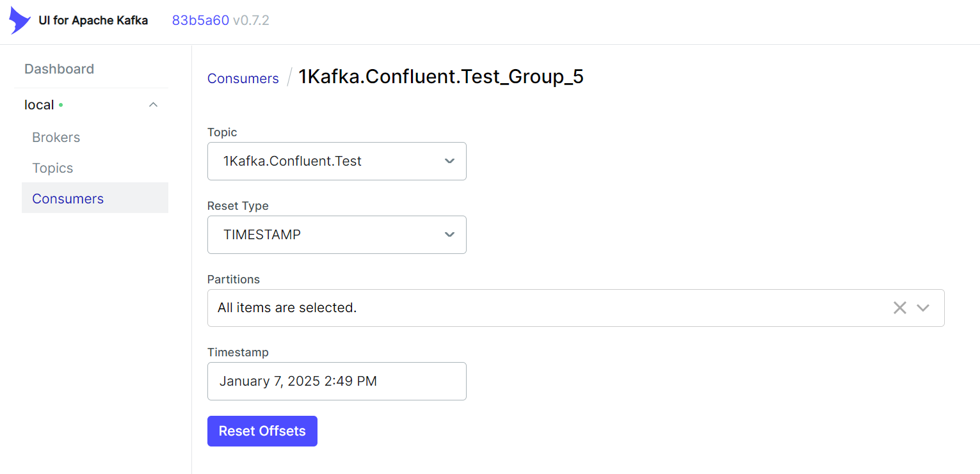The height and width of the screenshot is (474, 980).
Task: Expand the Partitions multi-select dropdown arrow
Action: 923,308
